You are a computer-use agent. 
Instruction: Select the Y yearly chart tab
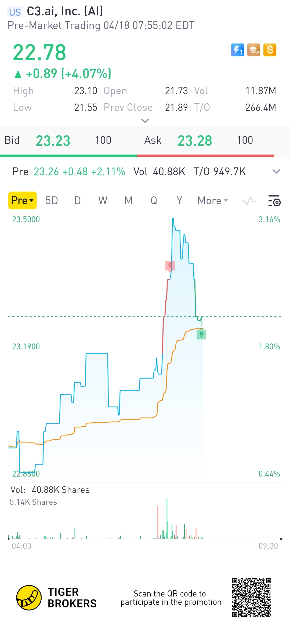click(179, 200)
